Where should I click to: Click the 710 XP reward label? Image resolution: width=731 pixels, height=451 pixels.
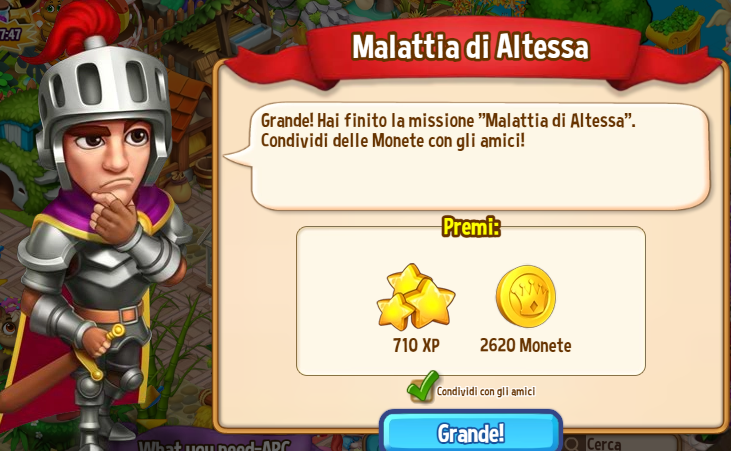point(416,346)
